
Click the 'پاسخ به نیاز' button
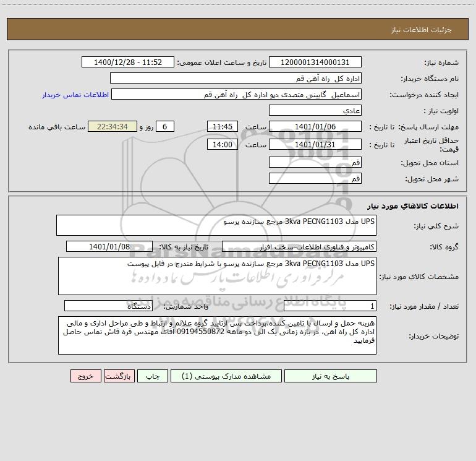[x=331, y=376]
